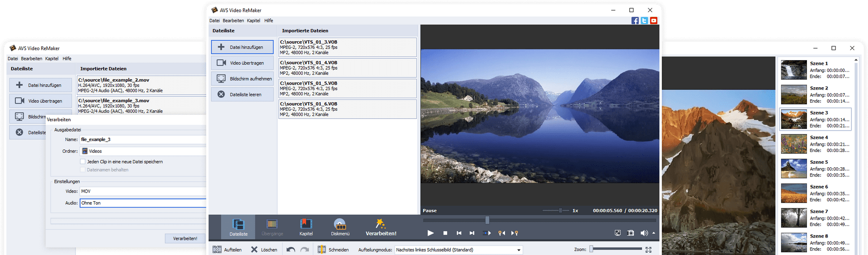Click the Zoom slider handle
The image size is (868, 255).
pos(591,249)
